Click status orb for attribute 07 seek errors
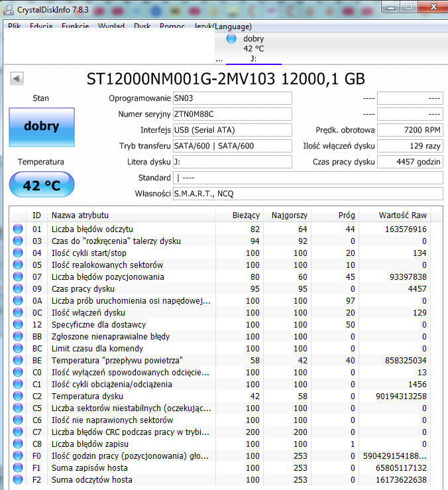The height and width of the screenshot is (490, 448). tap(18, 277)
